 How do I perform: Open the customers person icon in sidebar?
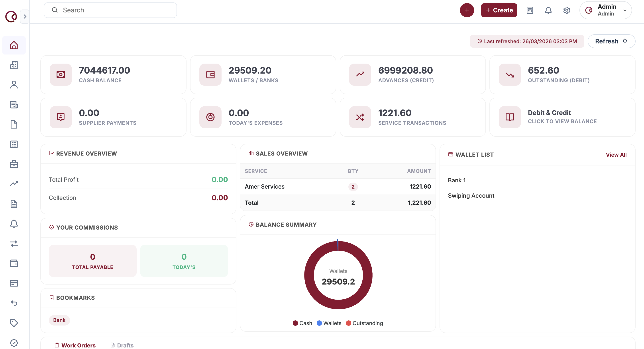pos(14,85)
